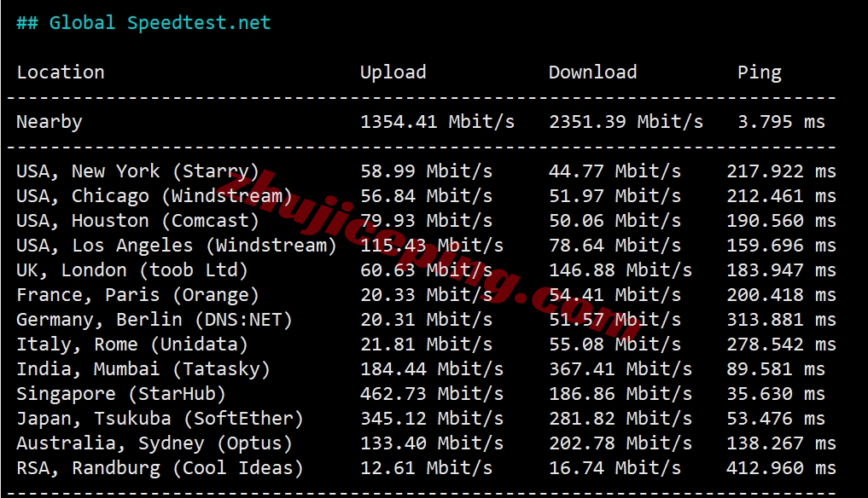Click the Upload column header
The width and height of the screenshot is (868, 498).
click(x=393, y=72)
